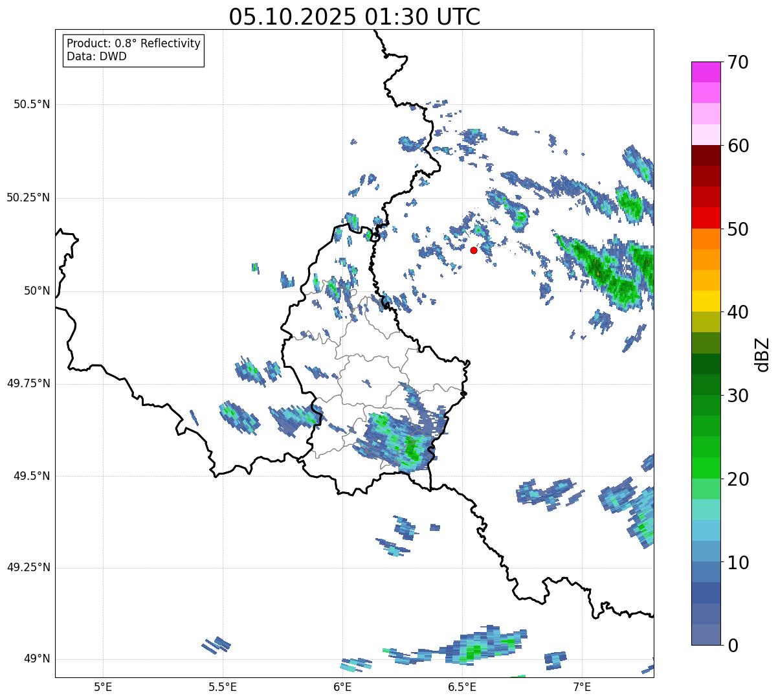This screenshot has width=778, height=700.
Task: Pick the palest pink segment above 60
Action: pos(707,135)
